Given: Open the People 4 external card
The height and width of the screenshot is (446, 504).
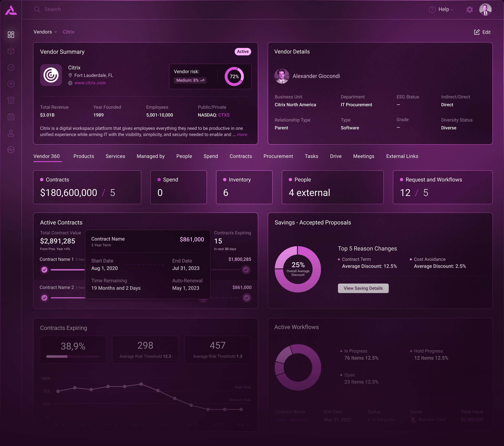Looking at the screenshot, I should (333, 187).
